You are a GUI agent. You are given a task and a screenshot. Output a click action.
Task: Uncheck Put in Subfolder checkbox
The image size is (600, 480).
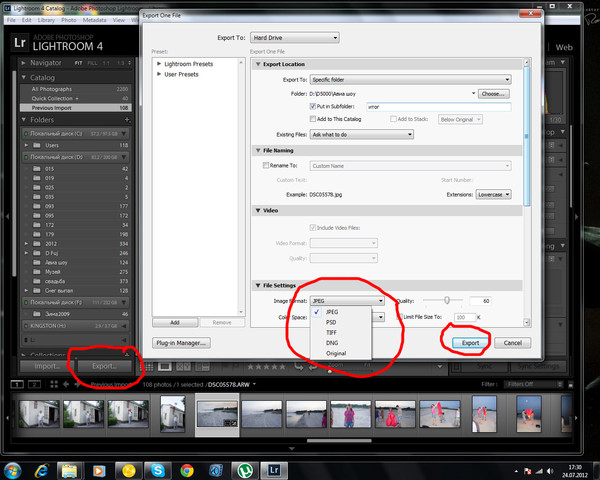tap(313, 106)
